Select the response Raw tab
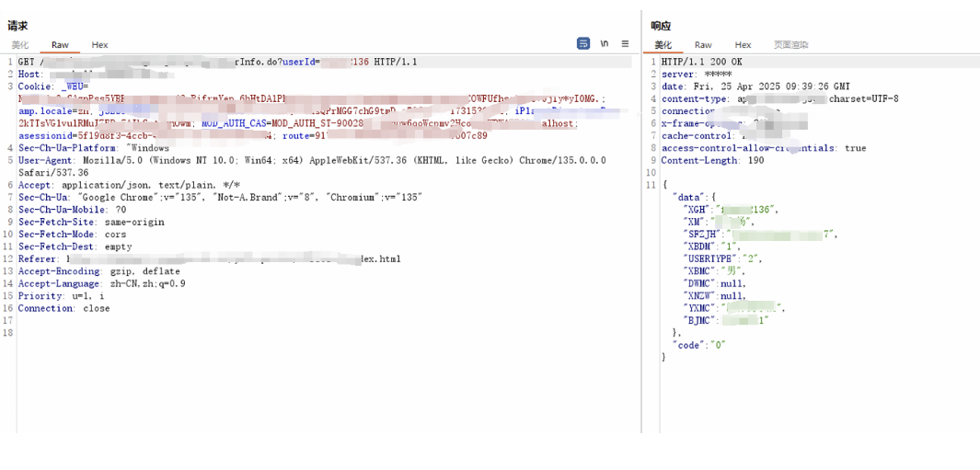This screenshot has width=980, height=470. pos(703,45)
